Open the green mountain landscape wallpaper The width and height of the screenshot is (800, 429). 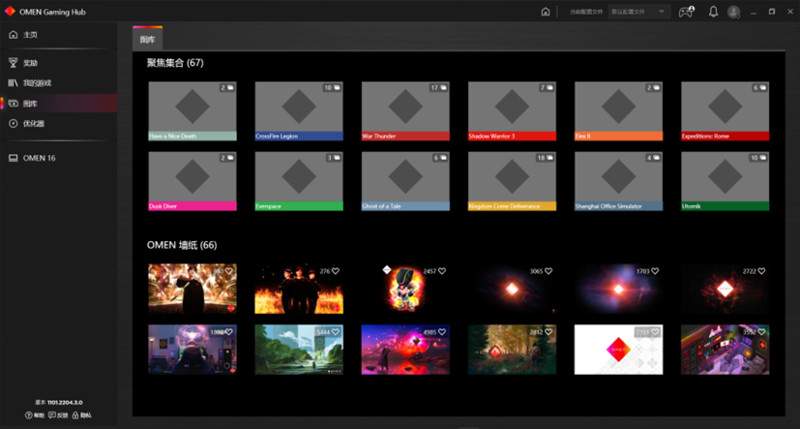[299, 349]
